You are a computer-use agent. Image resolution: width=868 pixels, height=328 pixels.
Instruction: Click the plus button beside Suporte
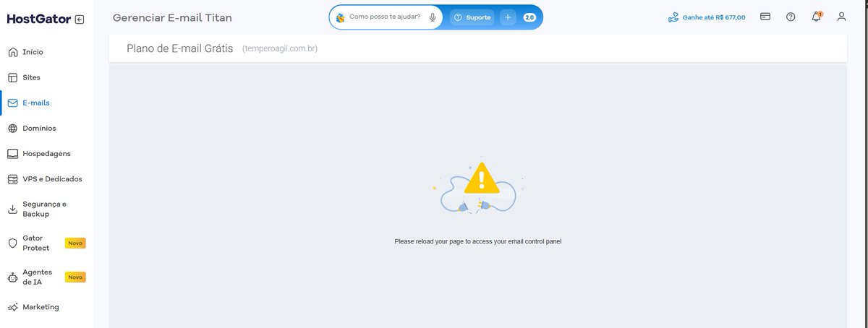(x=508, y=17)
